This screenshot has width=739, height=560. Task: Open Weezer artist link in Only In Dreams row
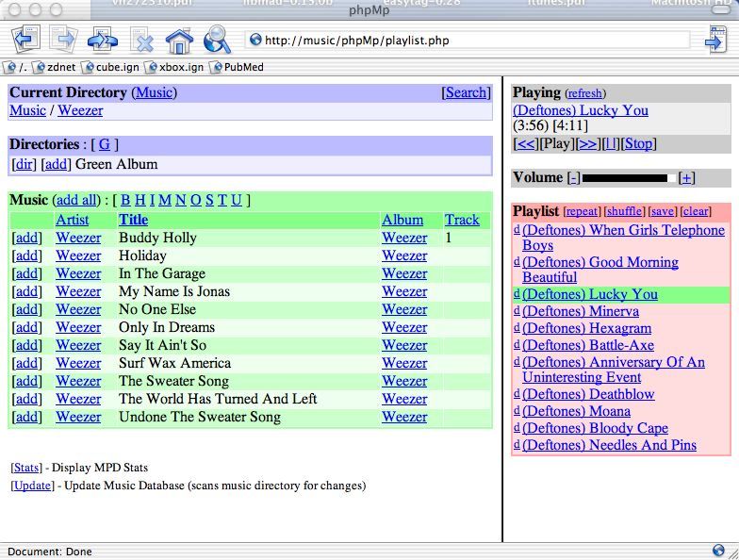(x=78, y=327)
